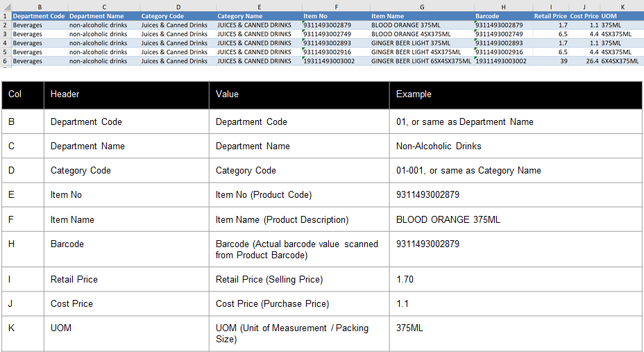The image size is (644, 352).
Task: Click the blue 'Barcode' spreadsheet header cell
Action: [x=504, y=16]
